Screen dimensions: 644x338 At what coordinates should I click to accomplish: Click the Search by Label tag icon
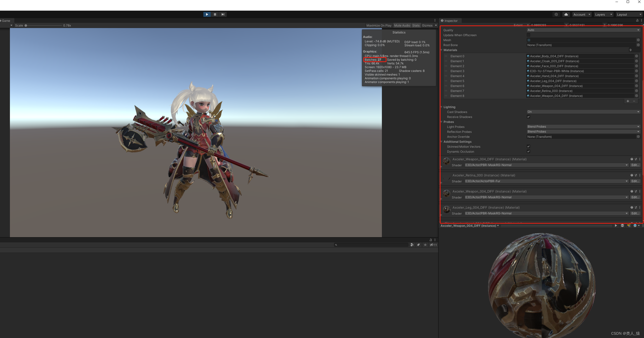[419, 245]
